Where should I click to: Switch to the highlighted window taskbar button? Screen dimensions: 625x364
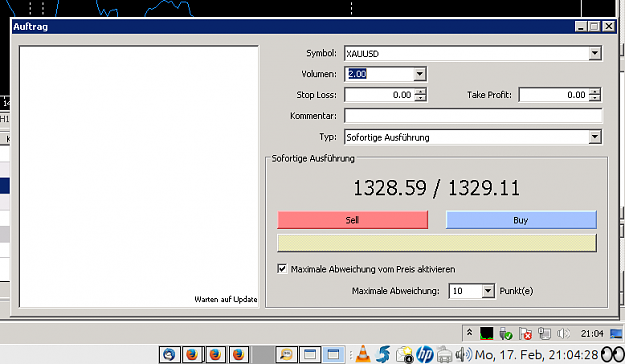[x=333, y=354]
